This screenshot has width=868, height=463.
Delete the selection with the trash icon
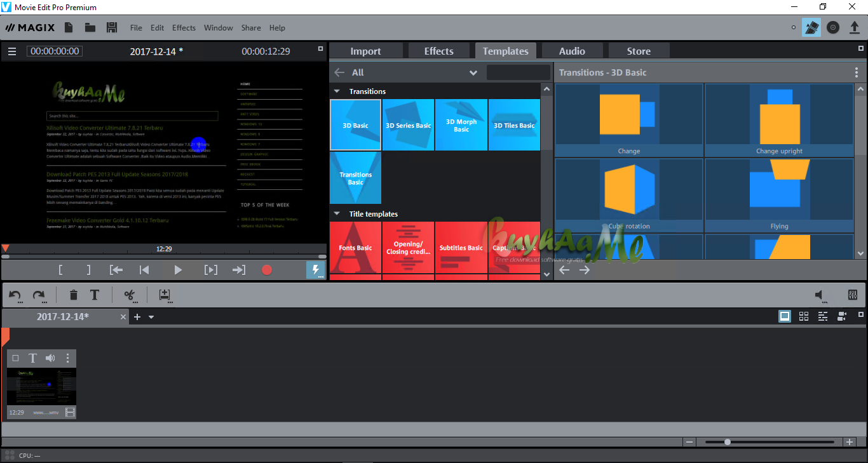[74, 295]
